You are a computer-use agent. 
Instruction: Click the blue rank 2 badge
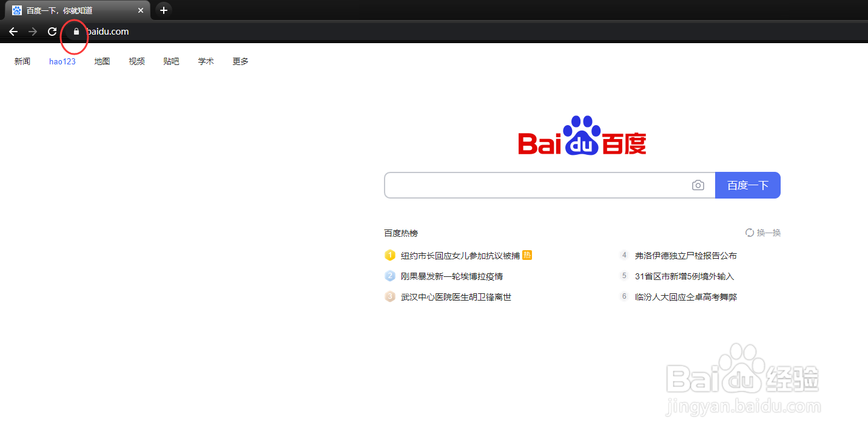click(390, 276)
